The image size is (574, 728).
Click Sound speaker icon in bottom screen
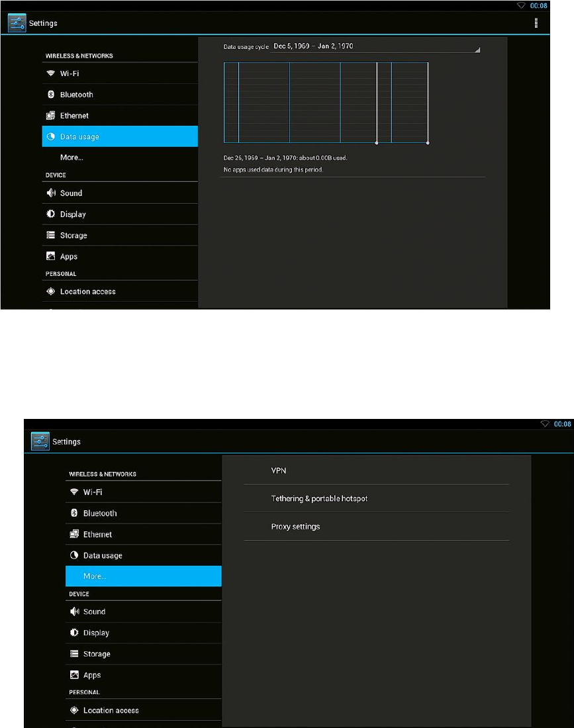click(x=74, y=612)
